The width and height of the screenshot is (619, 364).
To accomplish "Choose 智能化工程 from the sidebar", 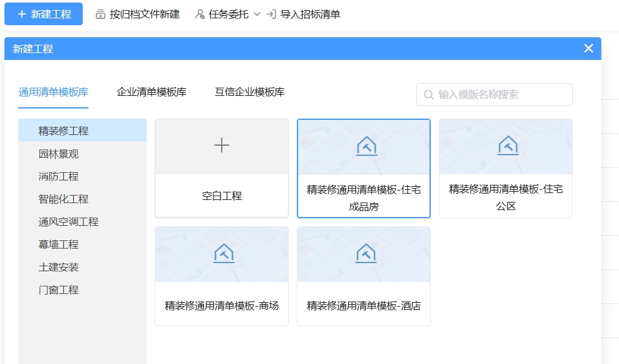I will tap(63, 199).
